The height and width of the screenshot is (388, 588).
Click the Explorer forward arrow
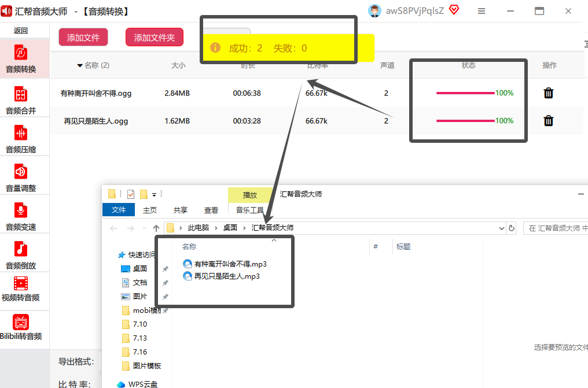tap(130, 228)
